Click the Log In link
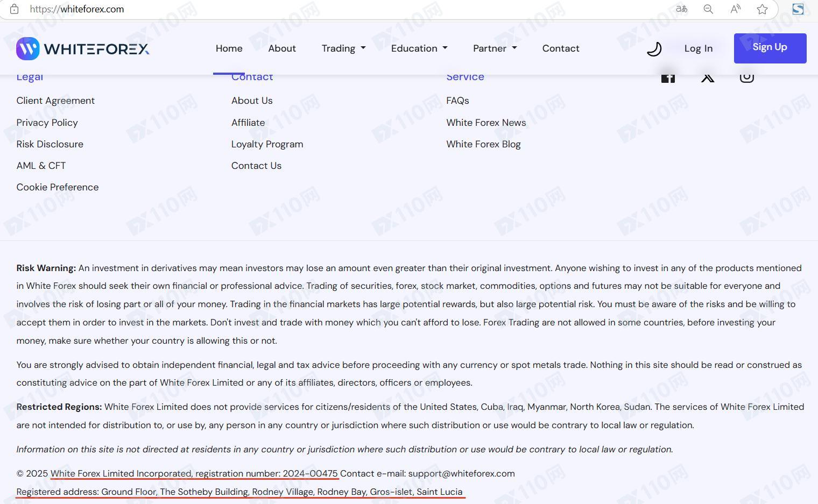Screen dimensions: 818x504 [698, 48]
